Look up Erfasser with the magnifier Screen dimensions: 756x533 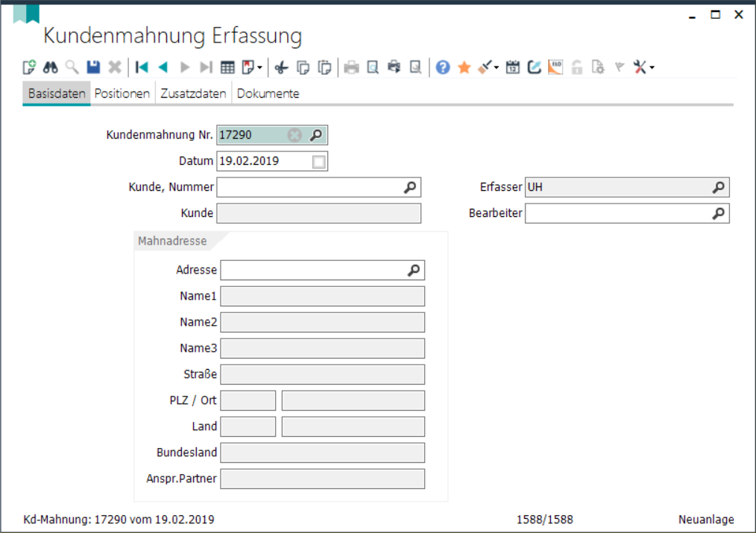[x=719, y=187]
